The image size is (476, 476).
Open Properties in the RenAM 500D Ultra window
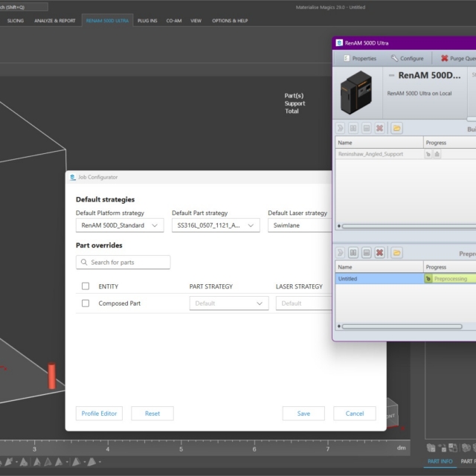tap(360, 58)
